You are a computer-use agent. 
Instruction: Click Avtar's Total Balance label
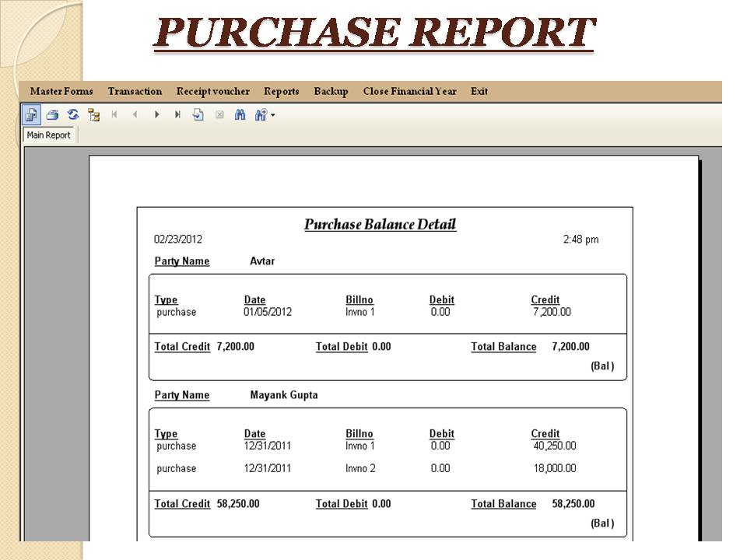[503, 347]
